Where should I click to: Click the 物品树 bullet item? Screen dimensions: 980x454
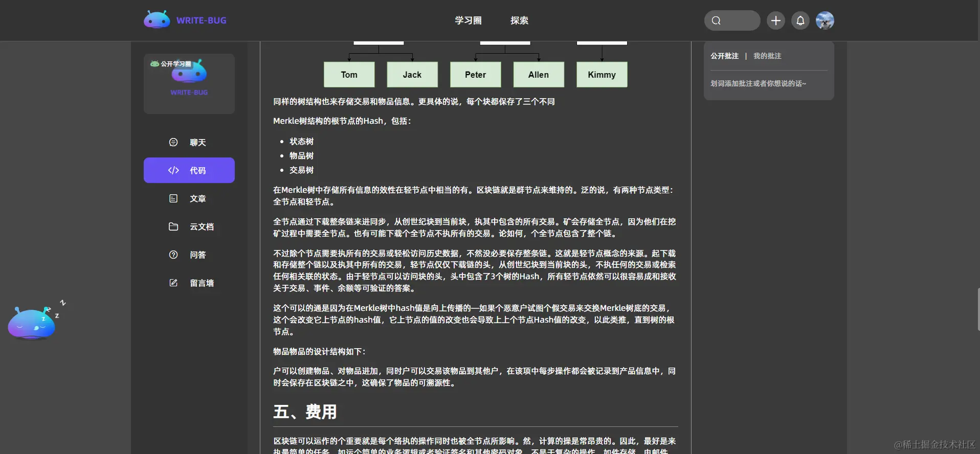coord(302,156)
